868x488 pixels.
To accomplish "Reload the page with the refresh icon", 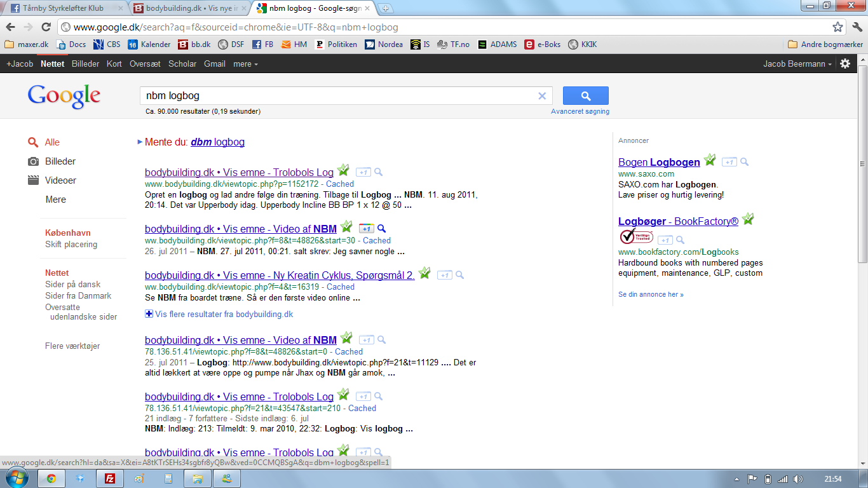I will click(x=46, y=27).
